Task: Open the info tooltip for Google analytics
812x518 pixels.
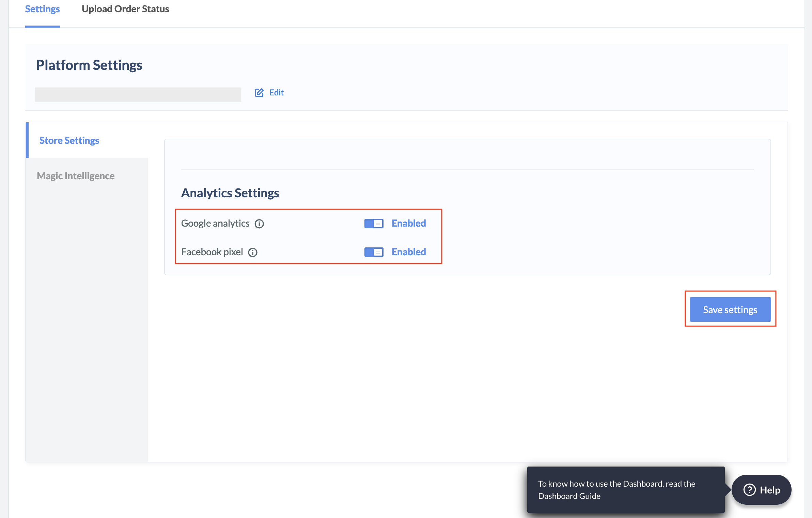Action: [x=259, y=224]
